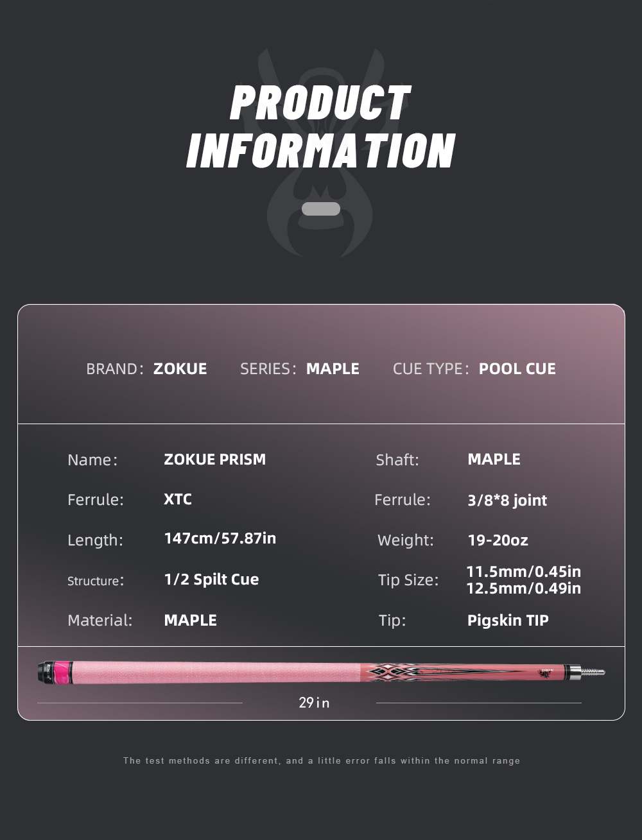Click the Pigskin TIP value
Screen dimensions: 642x840
pos(508,621)
